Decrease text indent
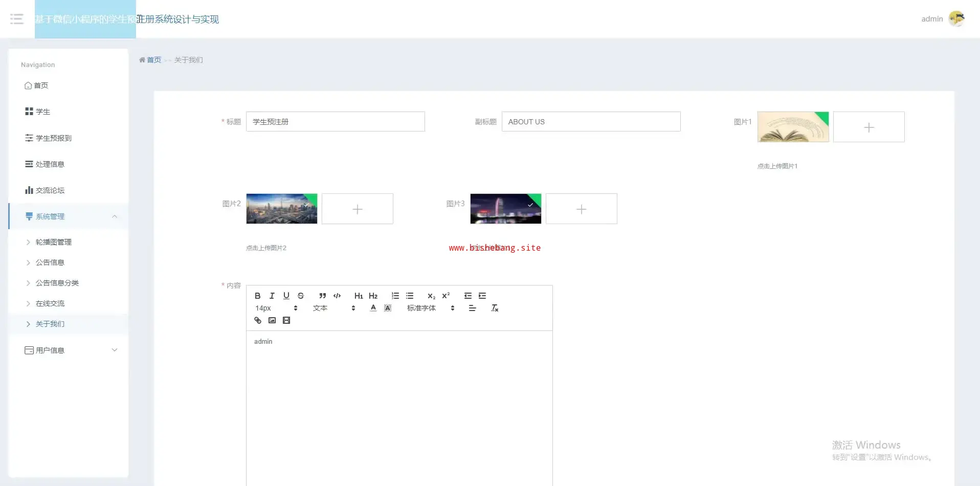The height and width of the screenshot is (486, 980). click(468, 296)
